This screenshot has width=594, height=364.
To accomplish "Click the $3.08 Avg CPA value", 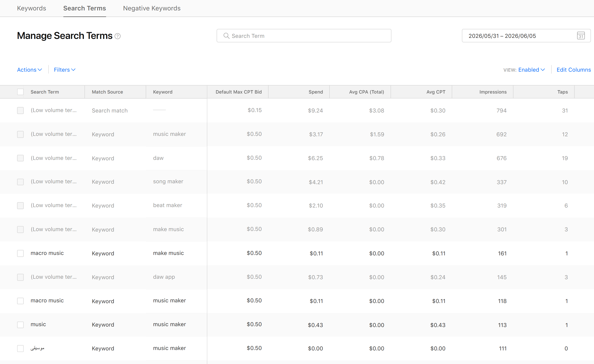I will (x=377, y=110).
